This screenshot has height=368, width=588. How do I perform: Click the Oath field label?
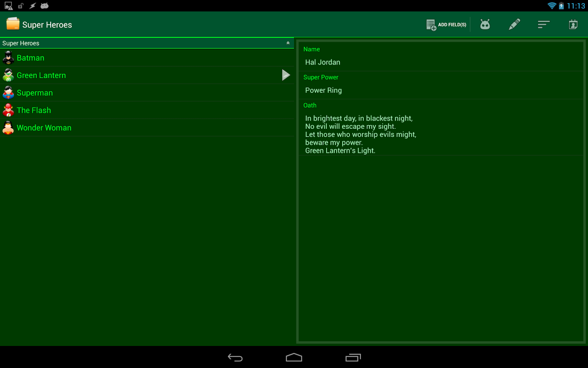310,105
